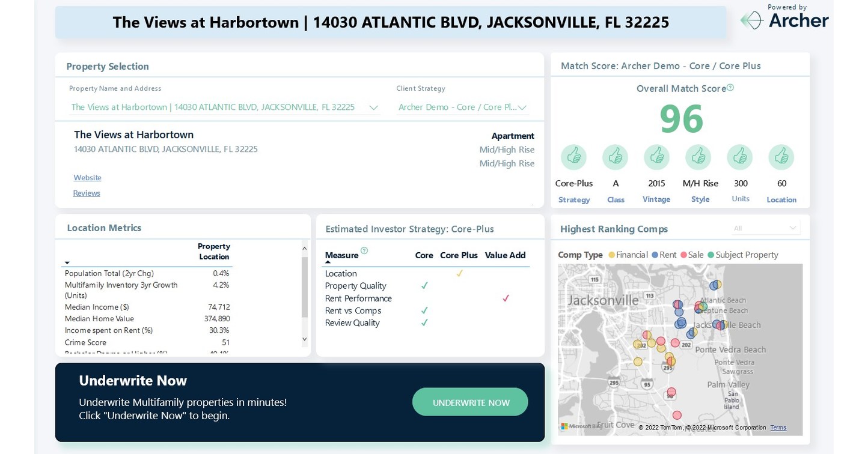Screen dimensions: 868x454
Task: Click the 300 Units thumbs-up icon
Action: [x=739, y=156]
